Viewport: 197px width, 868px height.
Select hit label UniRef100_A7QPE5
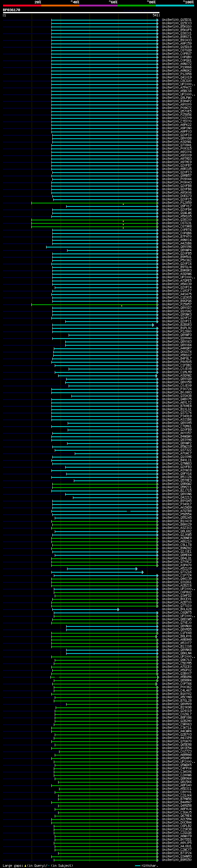point(176,281)
